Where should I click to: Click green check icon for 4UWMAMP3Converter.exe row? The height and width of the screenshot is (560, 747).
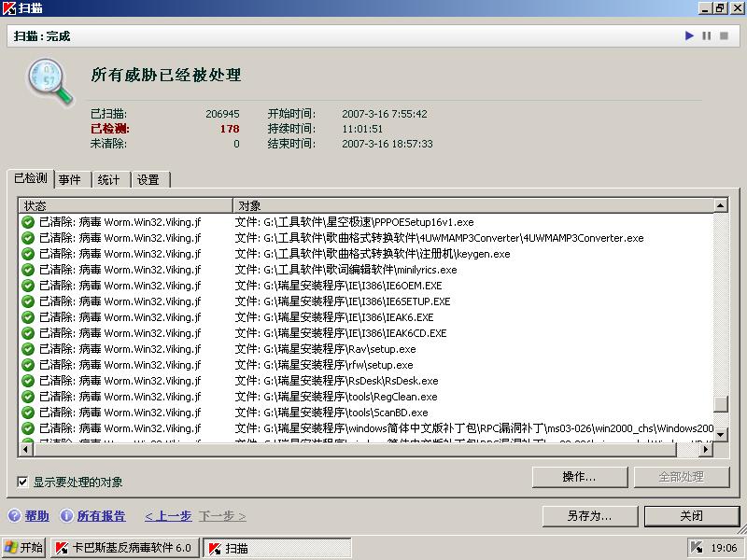pyautogui.click(x=28, y=238)
